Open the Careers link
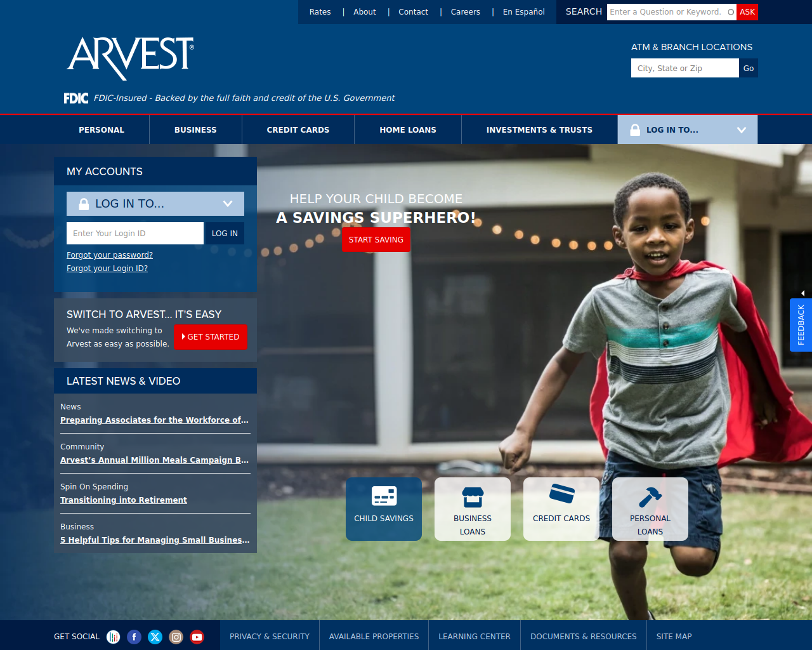 (466, 12)
